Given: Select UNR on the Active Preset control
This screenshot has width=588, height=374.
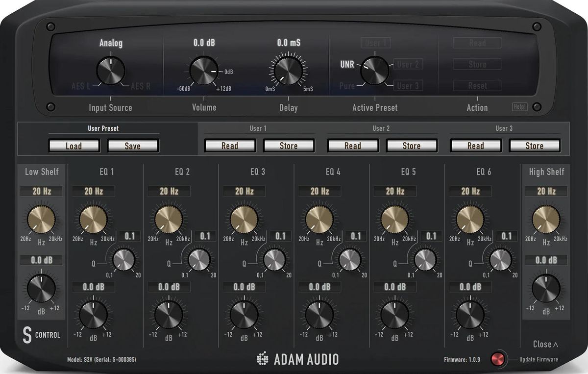Looking at the screenshot, I should click(x=347, y=64).
